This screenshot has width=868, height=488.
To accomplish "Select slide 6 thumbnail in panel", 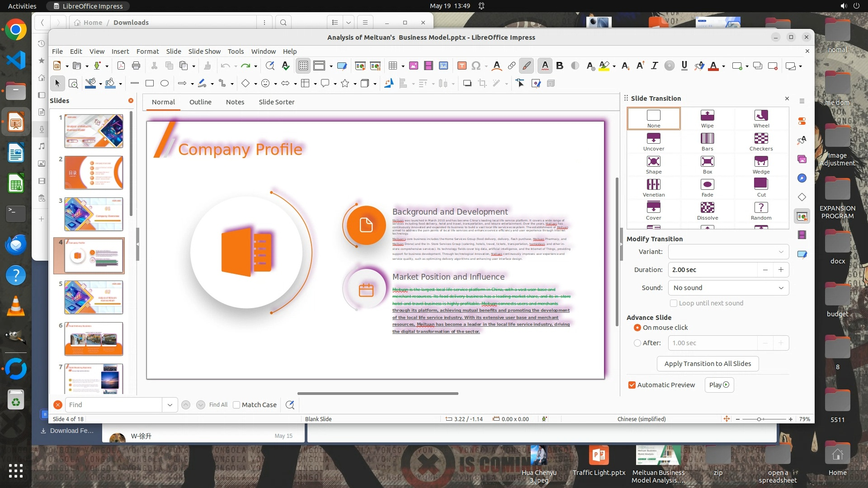I will coord(94,339).
